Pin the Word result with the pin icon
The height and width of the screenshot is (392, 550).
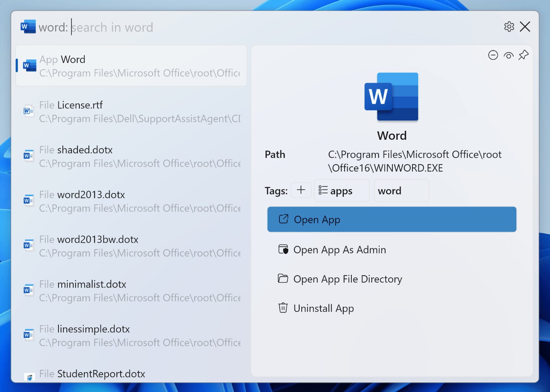click(523, 55)
